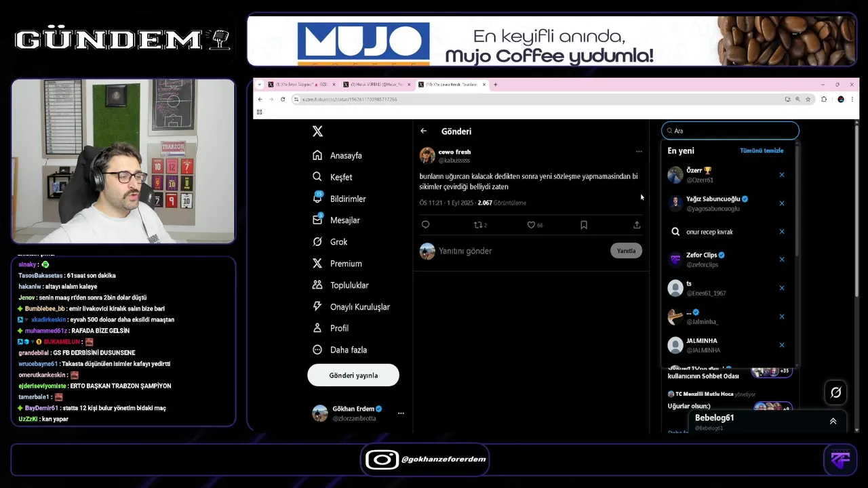868x488 pixels.
Task: Click the bookmarks bar apps grid icon
Action: pyautogui.click(x=259, y=112)
